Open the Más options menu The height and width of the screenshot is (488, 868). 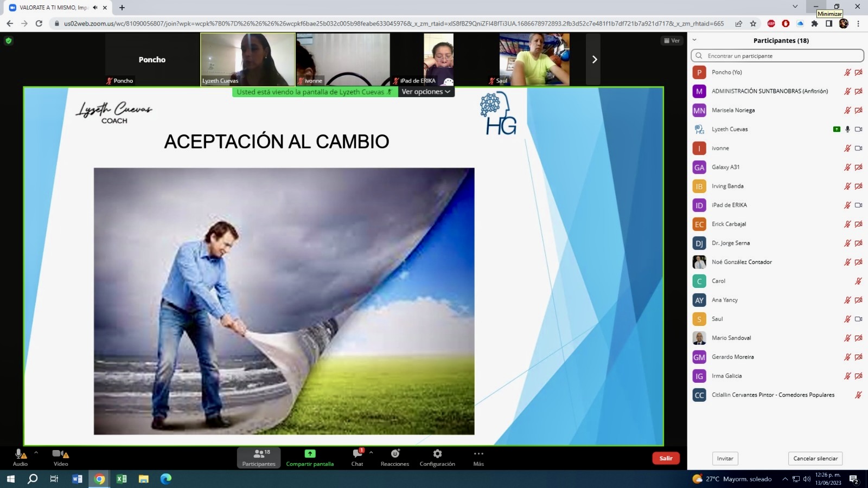pyautogui.click(x=478, y=457)
